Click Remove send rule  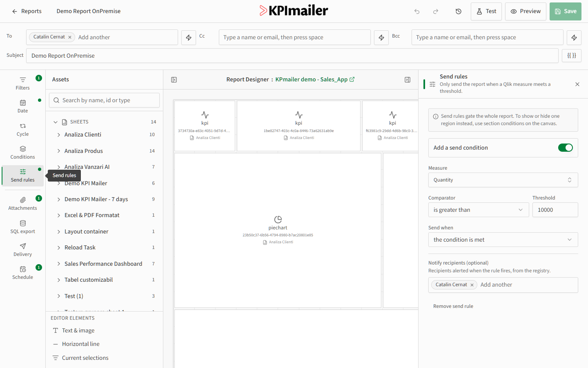pos(453,306)
